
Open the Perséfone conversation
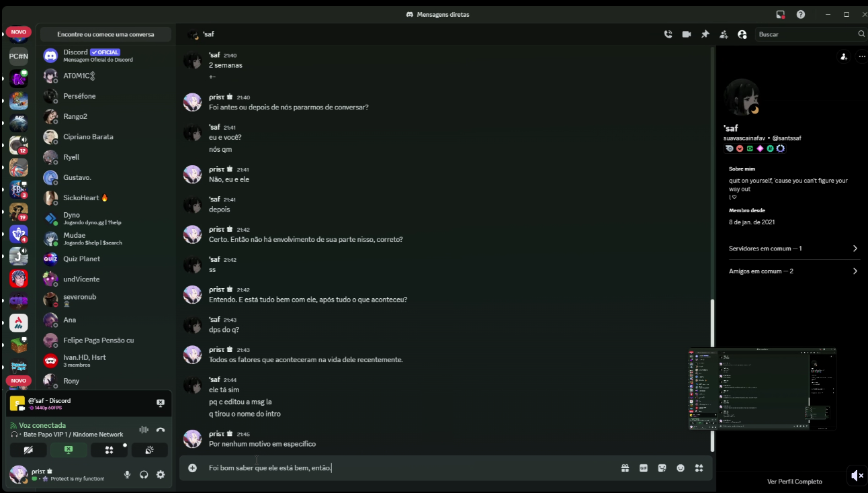pos(106,96)
